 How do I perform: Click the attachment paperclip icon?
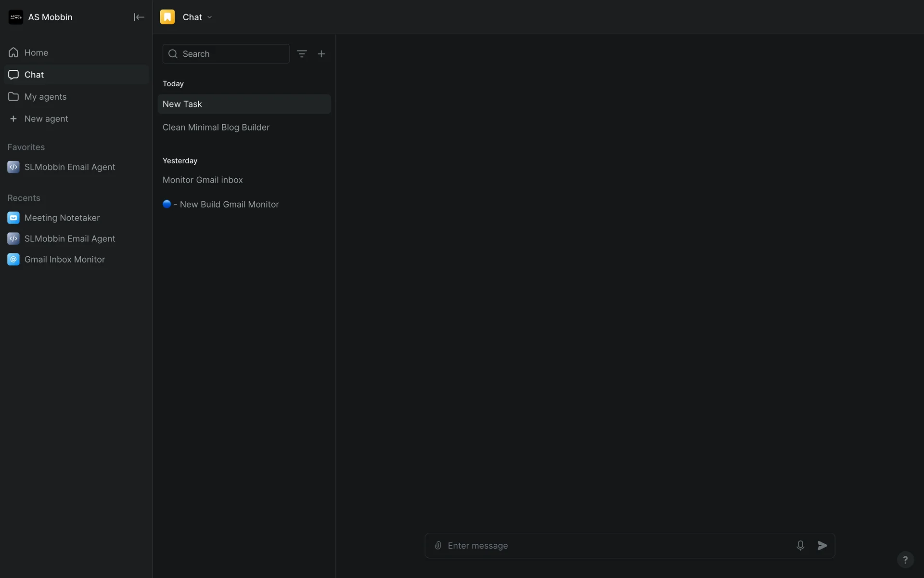click(438, 545)
